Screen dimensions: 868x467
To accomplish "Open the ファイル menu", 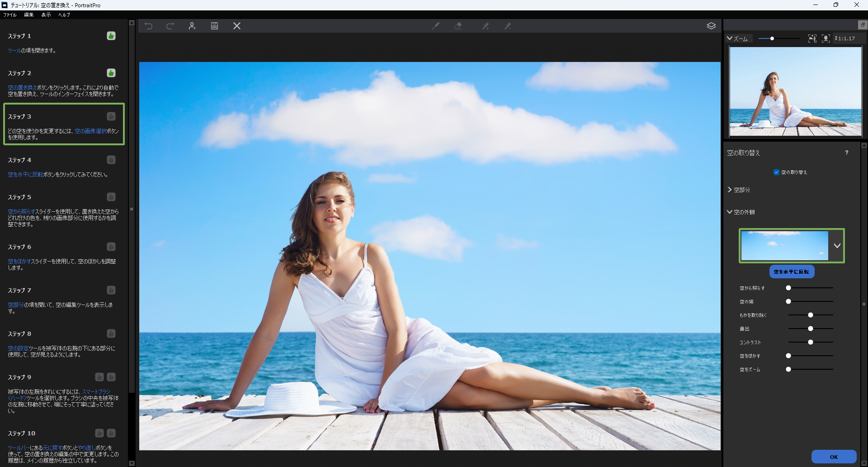I will 10,15.
